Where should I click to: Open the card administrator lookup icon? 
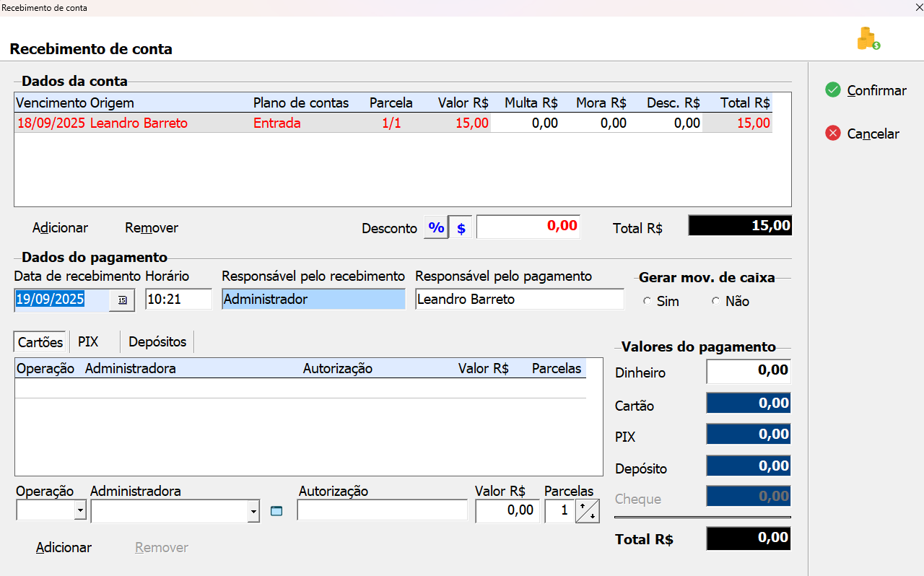276,511
